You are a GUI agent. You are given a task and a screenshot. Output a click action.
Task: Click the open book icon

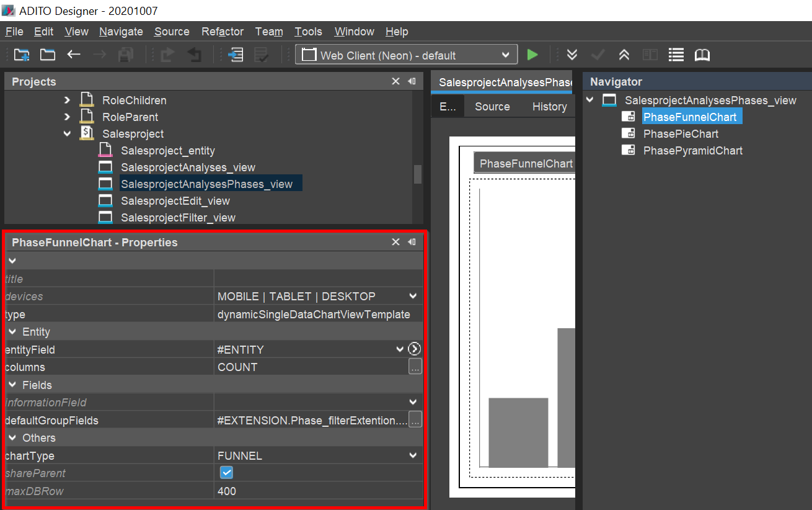point(702,55)
